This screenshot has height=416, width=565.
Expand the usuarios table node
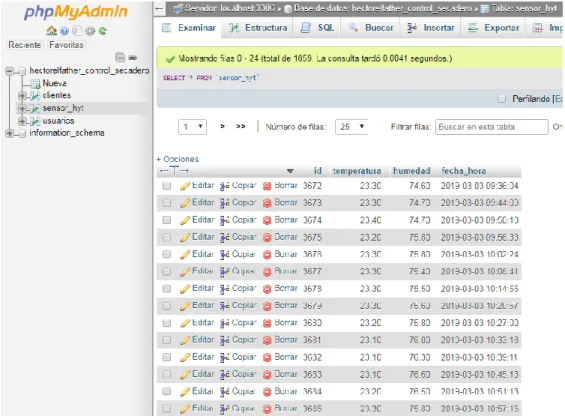pyautogui.click(x=22, y=121)
